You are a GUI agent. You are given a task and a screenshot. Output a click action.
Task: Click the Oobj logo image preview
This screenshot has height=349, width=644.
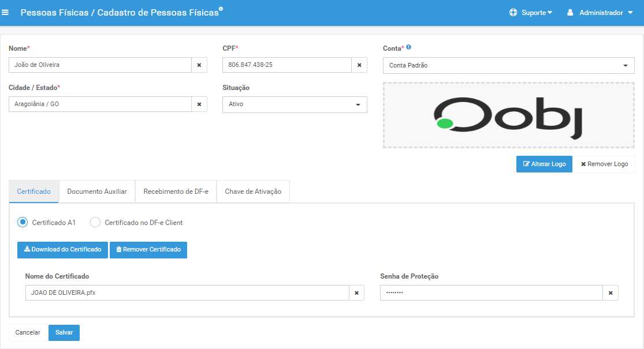click(508, 115)
